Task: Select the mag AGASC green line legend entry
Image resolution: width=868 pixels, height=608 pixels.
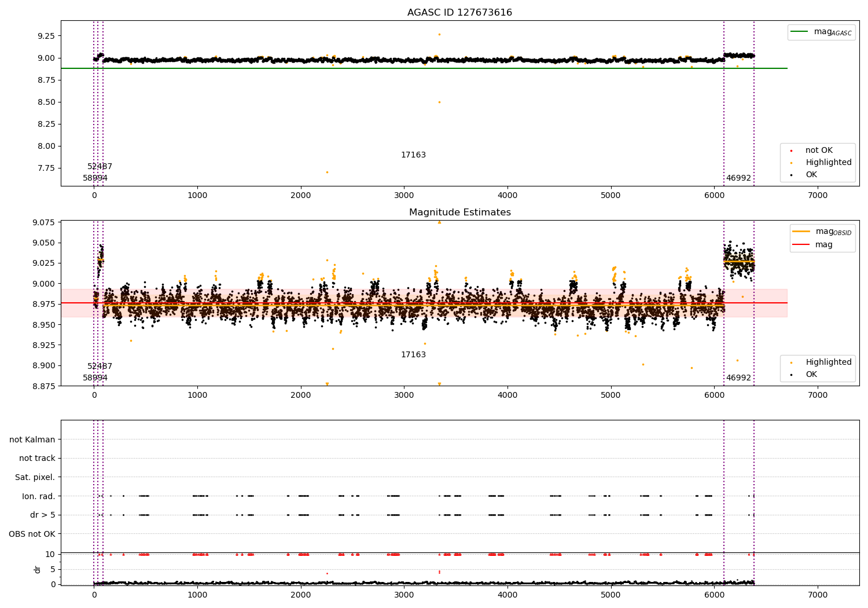Action: (821, 32)
